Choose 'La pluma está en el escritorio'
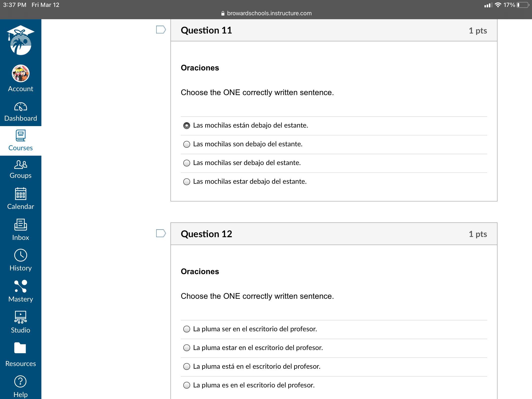This screenshot has height=399, width=532. 187,366
